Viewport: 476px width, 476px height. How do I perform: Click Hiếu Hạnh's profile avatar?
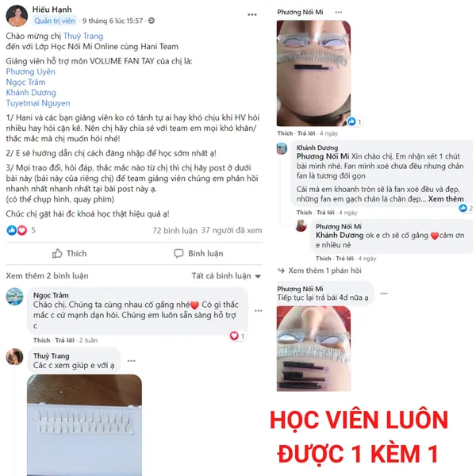tap(17, 16)
